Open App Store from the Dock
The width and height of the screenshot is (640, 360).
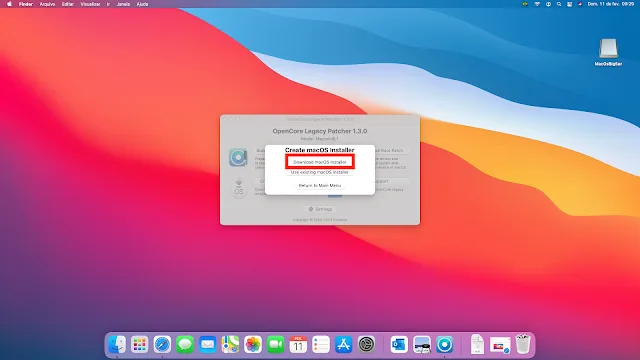[x=344, y=344]
